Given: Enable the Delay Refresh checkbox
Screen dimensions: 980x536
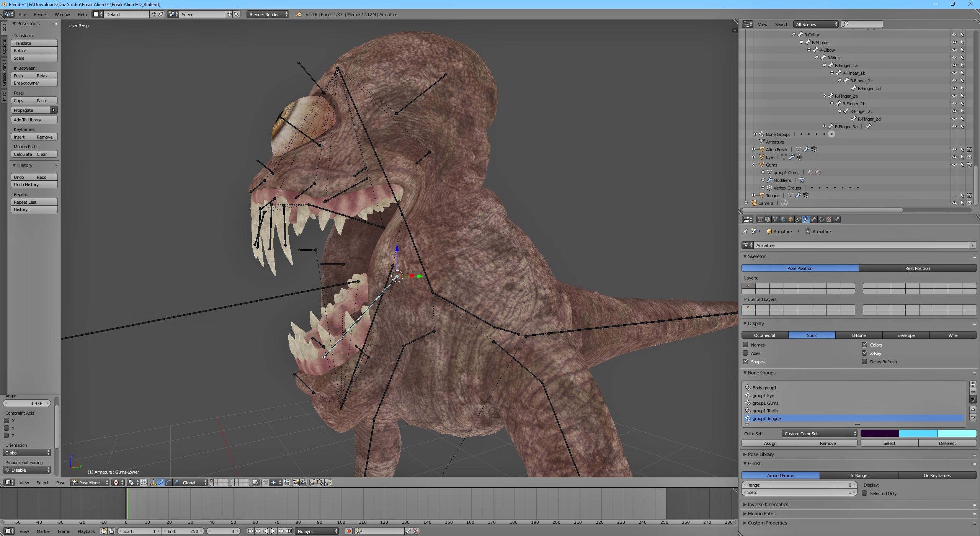Looking at the screenshot, I should 864,361.
